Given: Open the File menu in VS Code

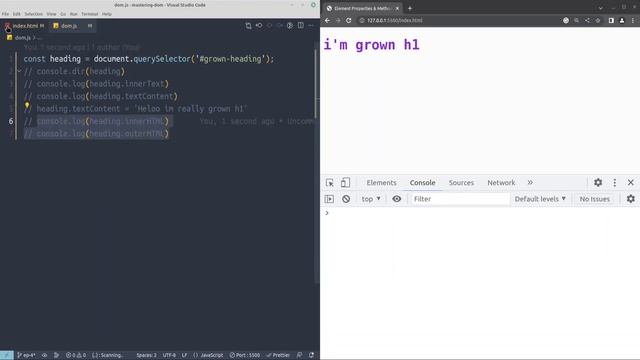Looking at the screenshot, I should coord(5,14).
